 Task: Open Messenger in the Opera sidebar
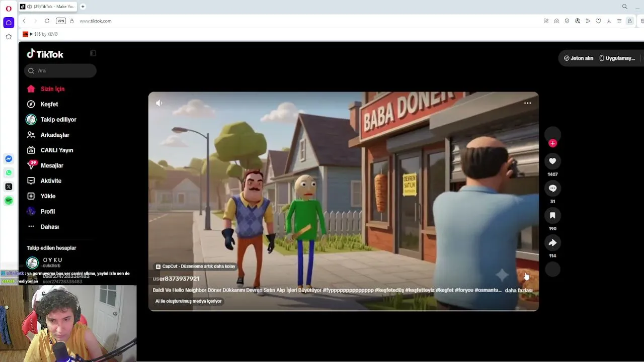(9, 159)
